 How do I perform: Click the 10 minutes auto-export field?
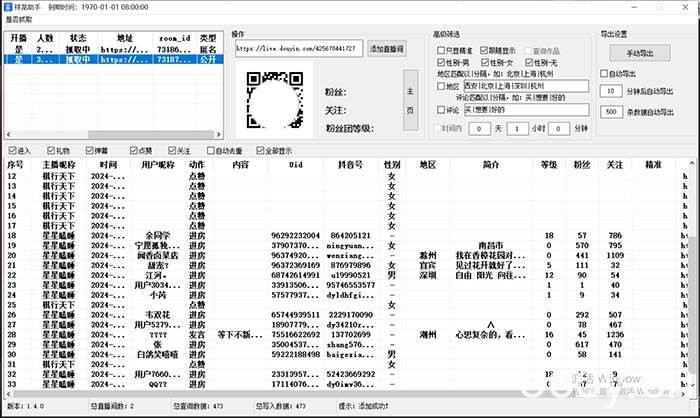click(x=611, y=92)
